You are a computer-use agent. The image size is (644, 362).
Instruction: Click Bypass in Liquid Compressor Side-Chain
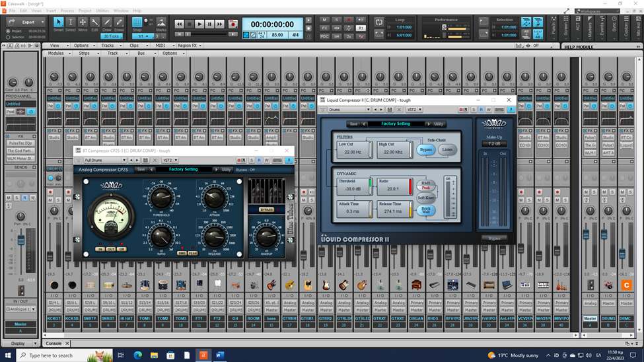pyautogui.click(x=426, y=149)
